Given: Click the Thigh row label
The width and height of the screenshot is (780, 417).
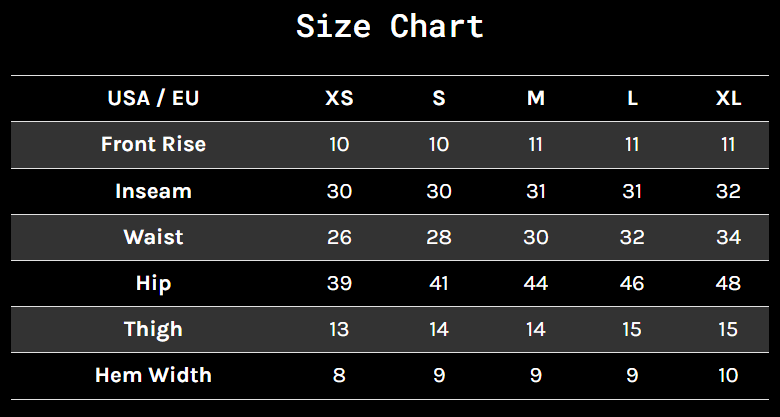Looking at the screenshot, I should pos(153,329).
